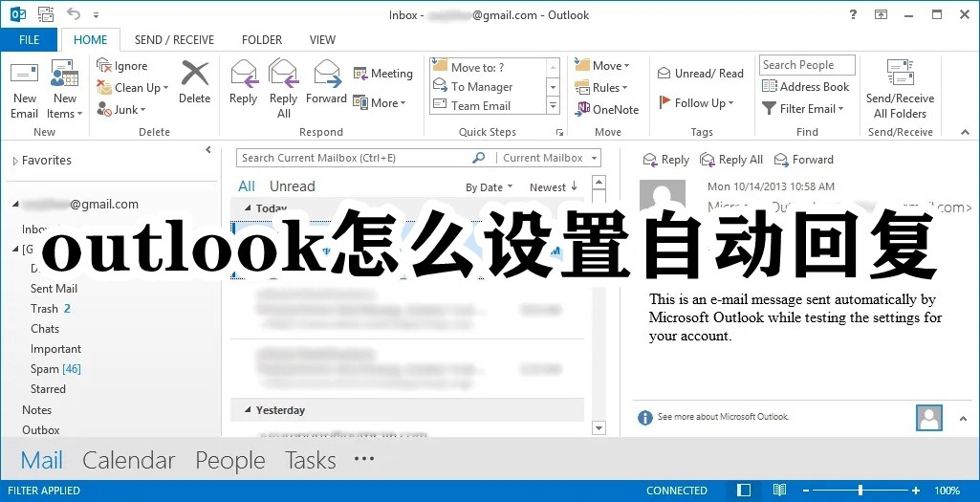
Task: Open the Spam folder
Action: point(55,369)
